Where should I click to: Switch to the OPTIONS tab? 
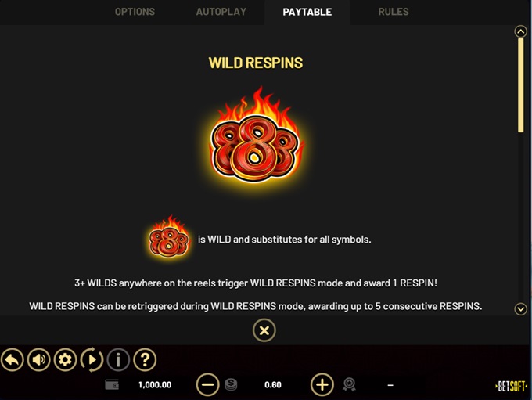[x=135, y=12]
